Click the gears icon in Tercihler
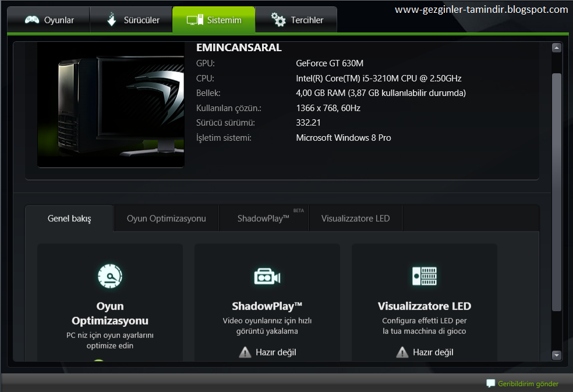 click(x=278, y=19)
